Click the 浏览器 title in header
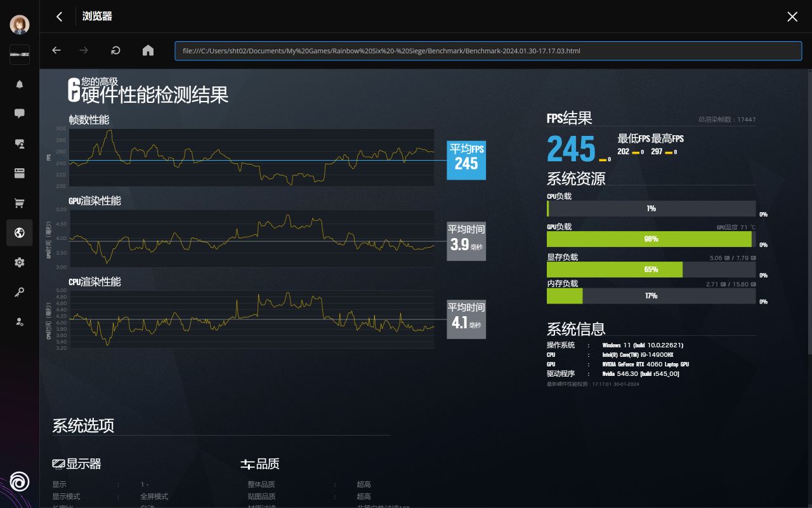This screenshot has width=812, height=508. pos(97,17)
